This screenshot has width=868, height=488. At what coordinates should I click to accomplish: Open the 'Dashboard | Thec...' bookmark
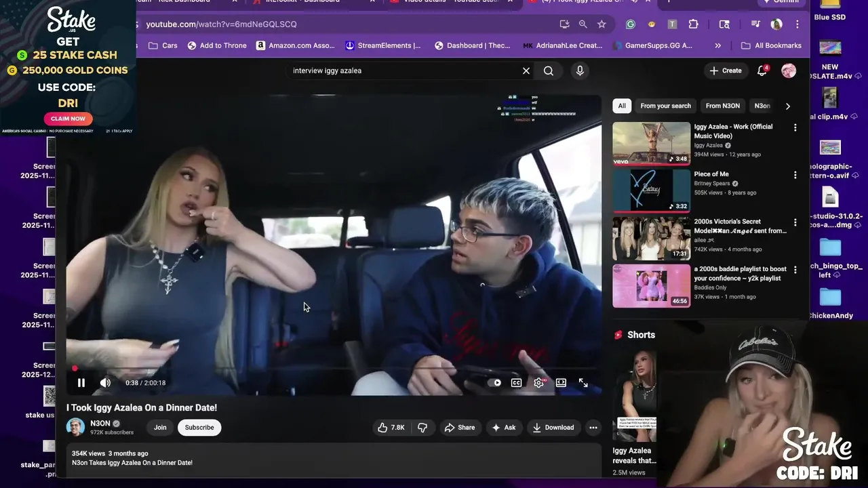click(x=473, y=45)
